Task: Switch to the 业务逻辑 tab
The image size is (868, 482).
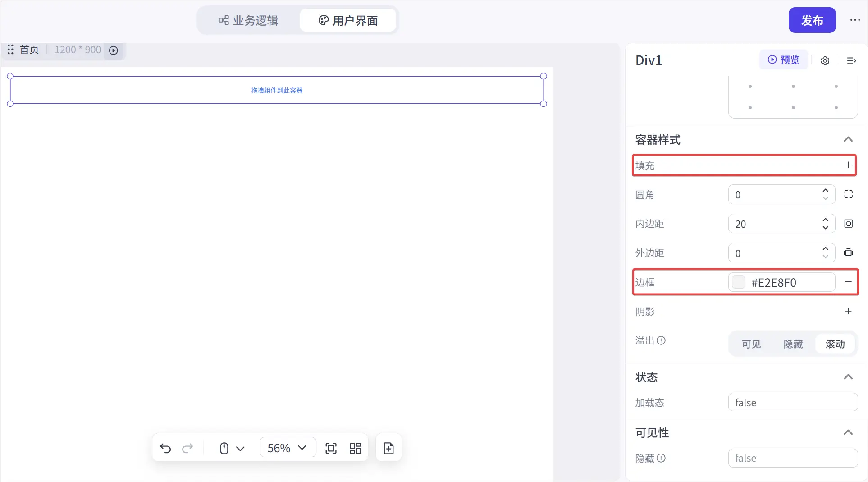Action: (x=248, y=20)
